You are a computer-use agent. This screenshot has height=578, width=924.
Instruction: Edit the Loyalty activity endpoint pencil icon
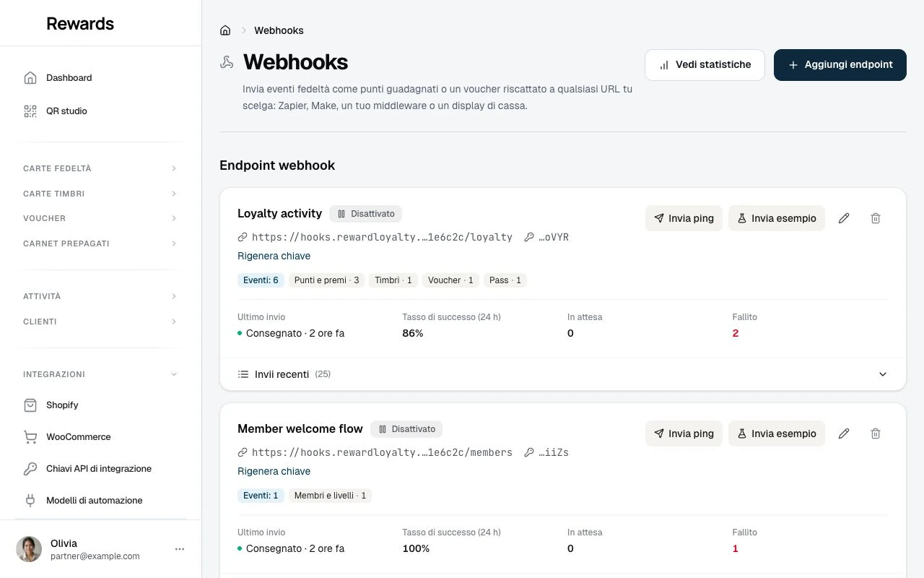844,218
